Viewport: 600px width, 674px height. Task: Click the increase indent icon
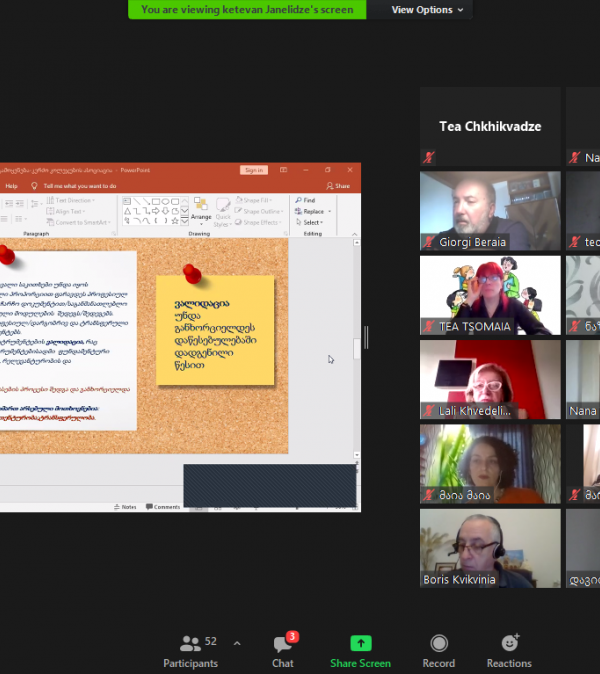point(19,203)
